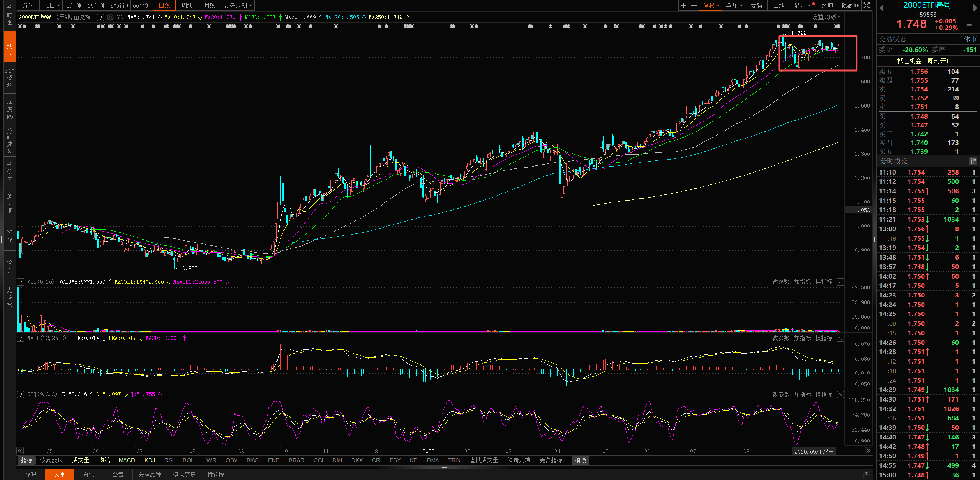Click the zoom out minus icon
This screenshot has width=980, height=480.
[x=694, y=5]
